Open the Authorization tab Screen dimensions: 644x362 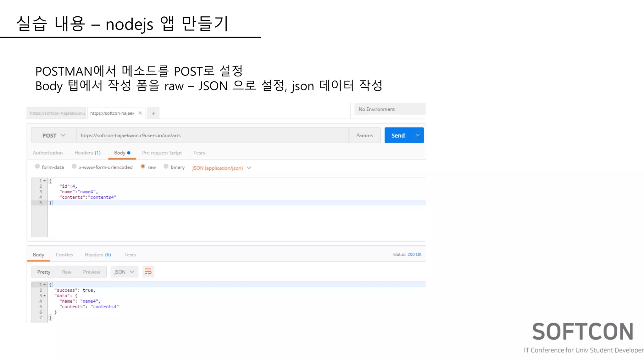tap(48, 153)
